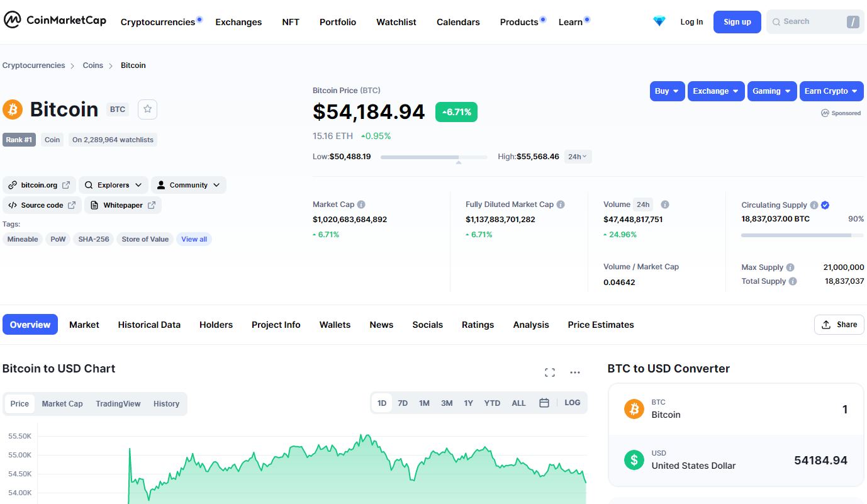The image size is (867, 504).
Task: Open the Gaming dropdown
Action: click(772, 91)
